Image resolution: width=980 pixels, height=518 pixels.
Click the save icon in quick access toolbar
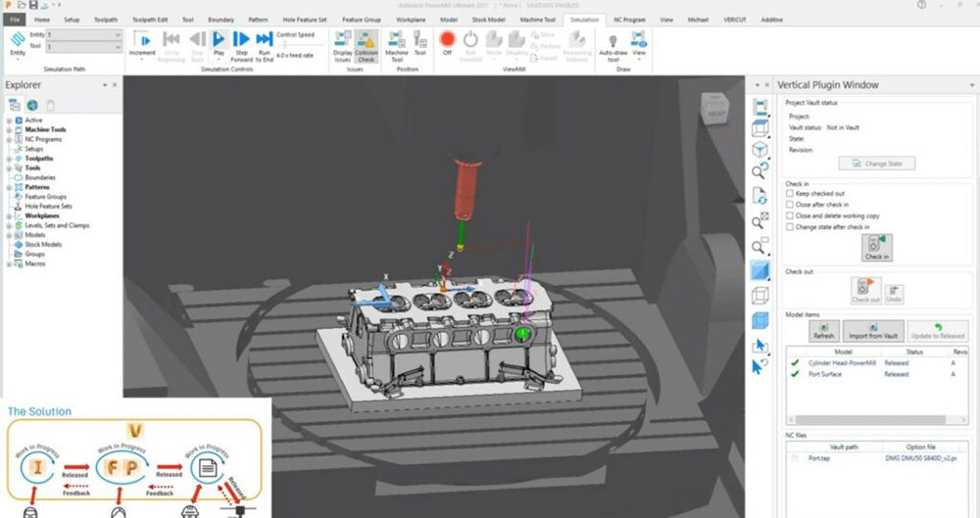pos(33,5)
